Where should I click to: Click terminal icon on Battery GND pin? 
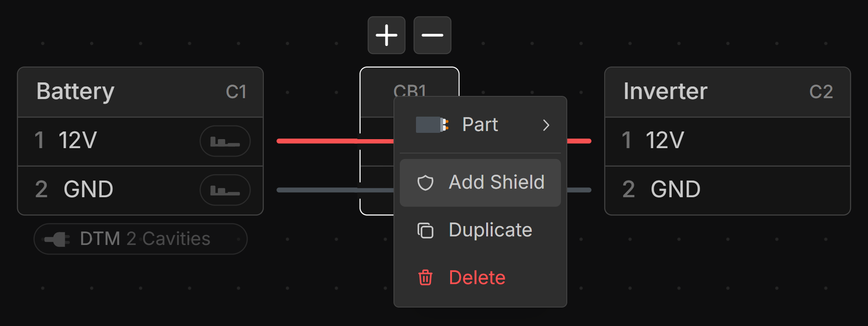point(225,190)
